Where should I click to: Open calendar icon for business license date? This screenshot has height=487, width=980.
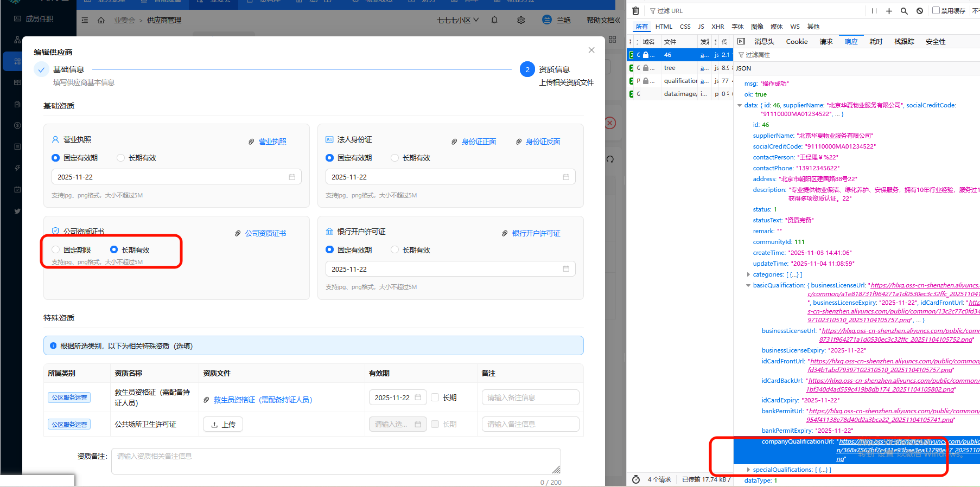(x=292, y=177)
